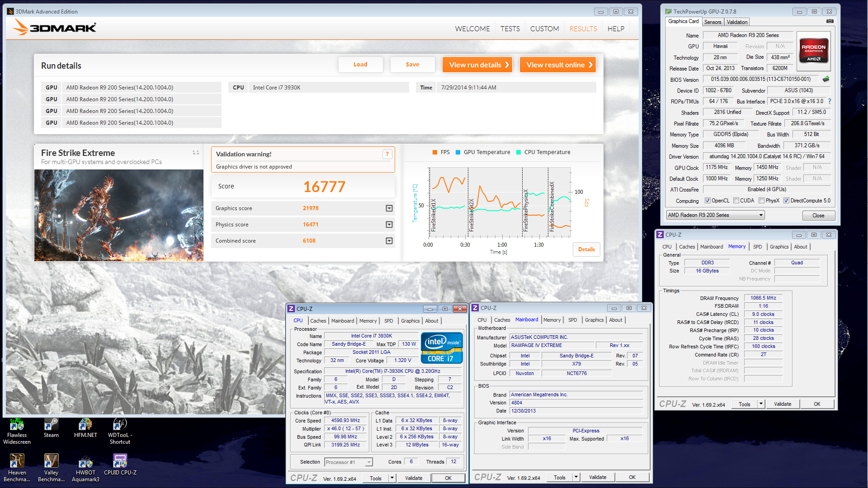Click the 16777 score value
The width and height of the screenshot is (868, 488).
pos(324,187)
